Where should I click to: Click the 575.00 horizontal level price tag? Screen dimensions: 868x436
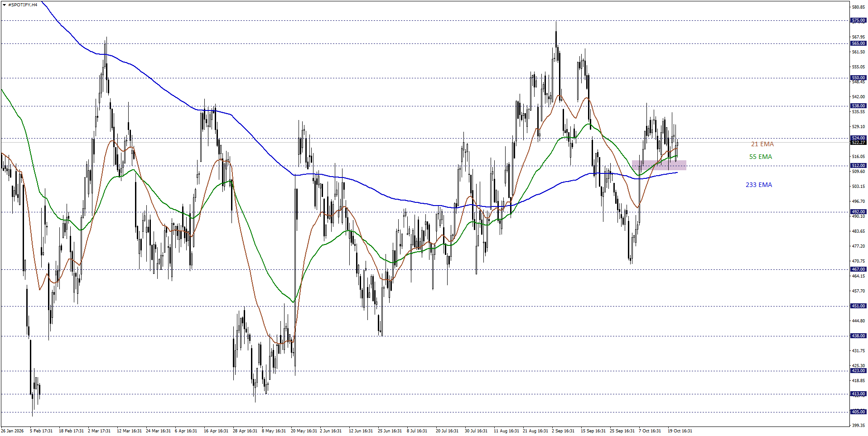point(858,20)
